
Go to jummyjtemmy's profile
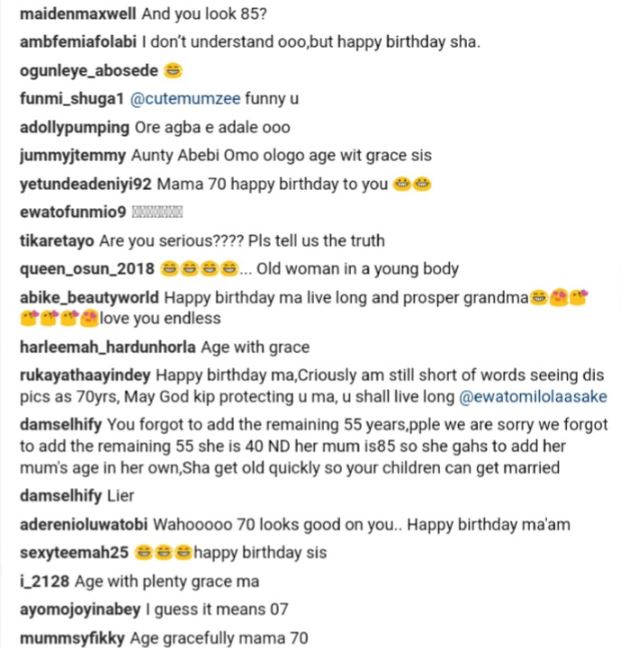tap(73, 156)
